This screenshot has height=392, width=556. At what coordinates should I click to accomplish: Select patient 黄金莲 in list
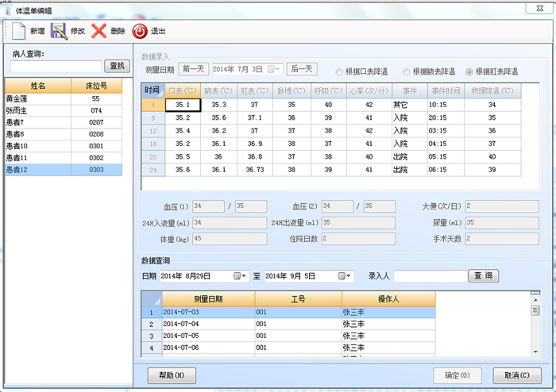[x=64, y=99]
